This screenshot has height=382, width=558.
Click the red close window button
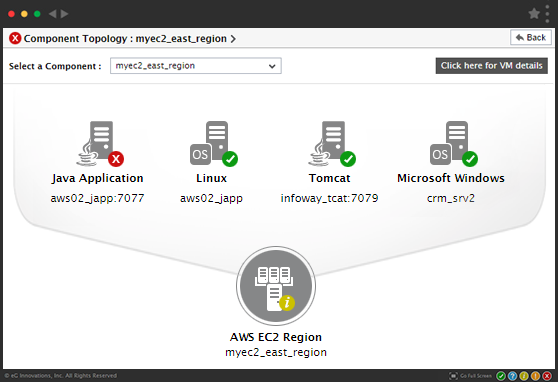(x=11, y=14)
